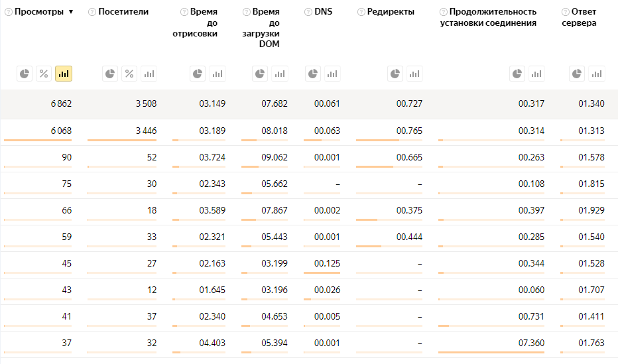Click bar chart icon under Редиректы column
Viewport: 618px width, 364px height.
coord(415,74)
